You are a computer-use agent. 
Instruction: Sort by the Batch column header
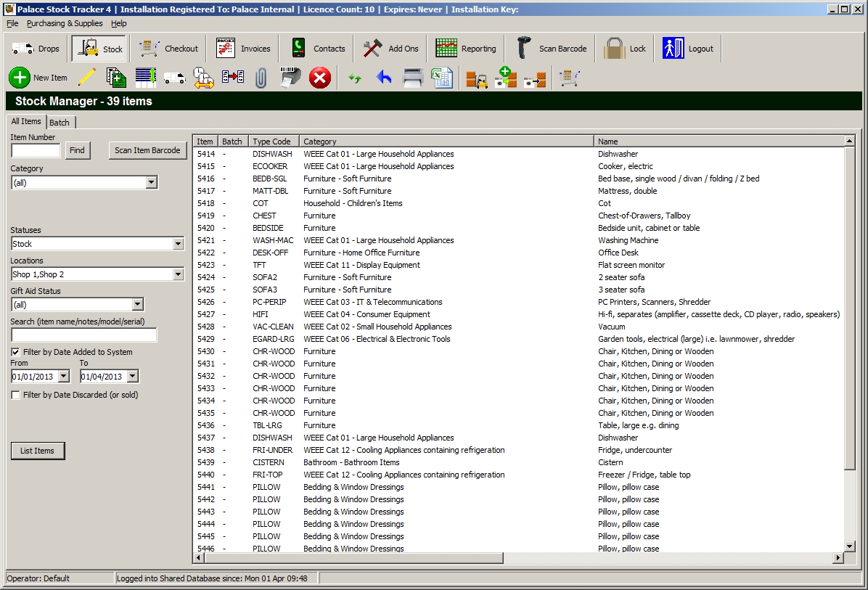point(232,141)
